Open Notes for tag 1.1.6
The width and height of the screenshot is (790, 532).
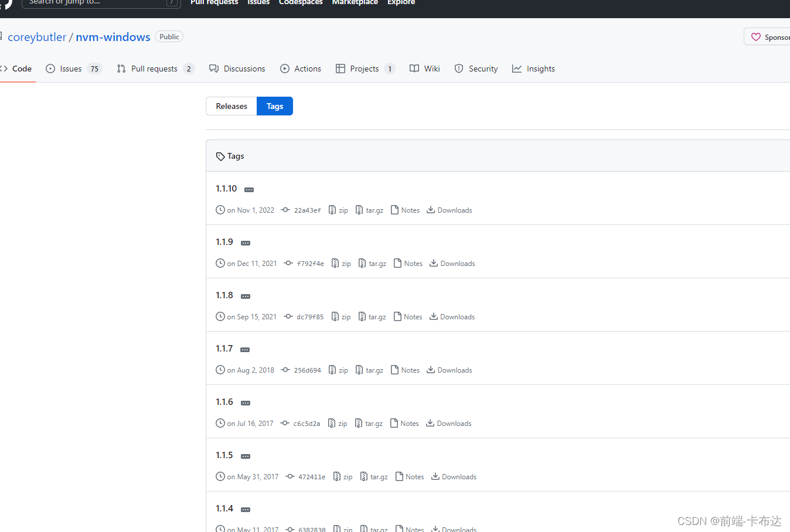404,424
